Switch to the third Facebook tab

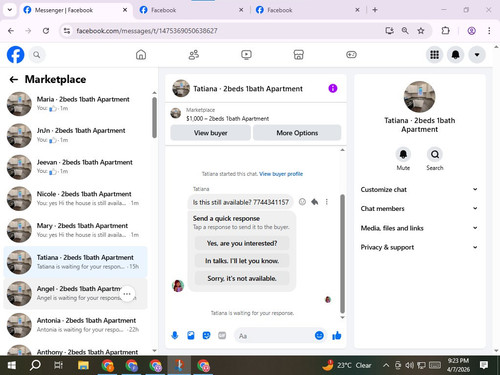(x=307, y=10)
